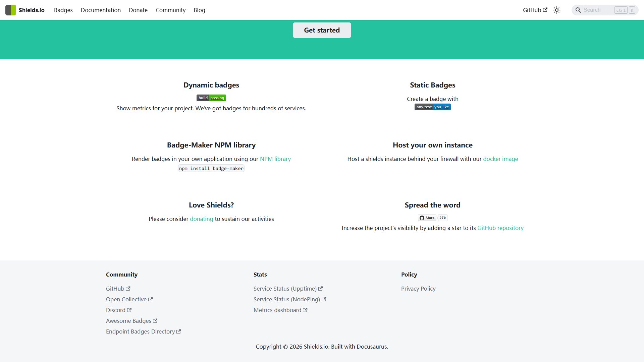Open the GitHub repository link
Screen dimensions: 644x362
click(500, 228)
